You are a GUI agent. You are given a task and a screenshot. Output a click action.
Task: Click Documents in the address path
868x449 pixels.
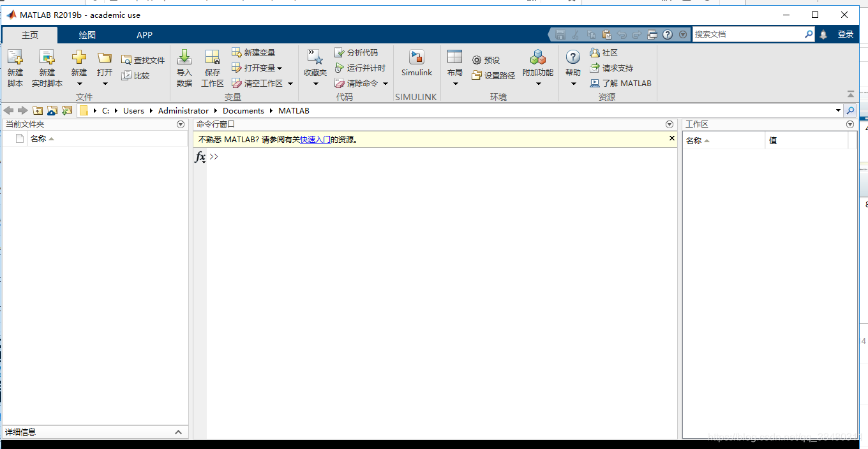pos(243,110)
